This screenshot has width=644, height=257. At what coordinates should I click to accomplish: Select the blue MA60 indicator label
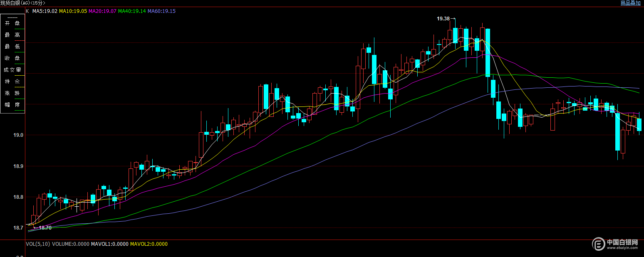pos(161,11)
